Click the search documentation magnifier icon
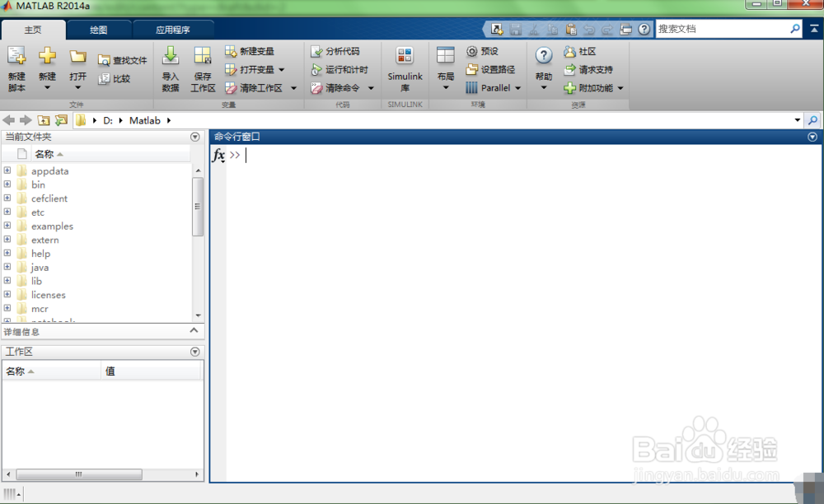Screen dimensions: 824x504 (795, 29)
